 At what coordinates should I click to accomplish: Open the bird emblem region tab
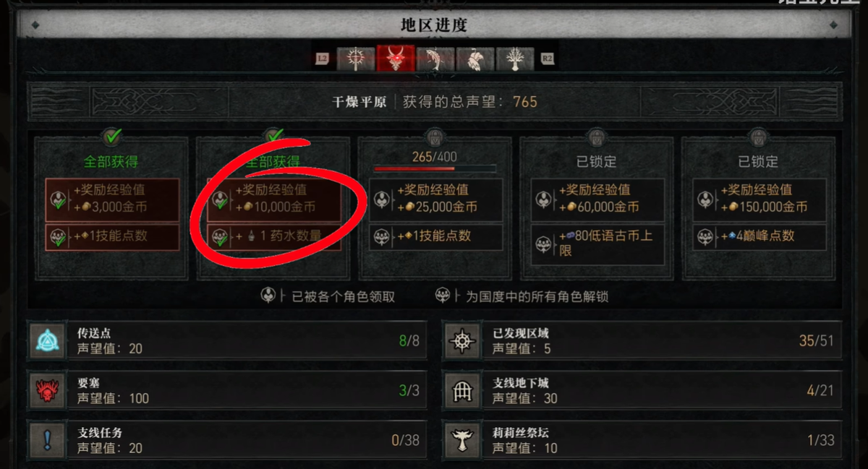475,59
